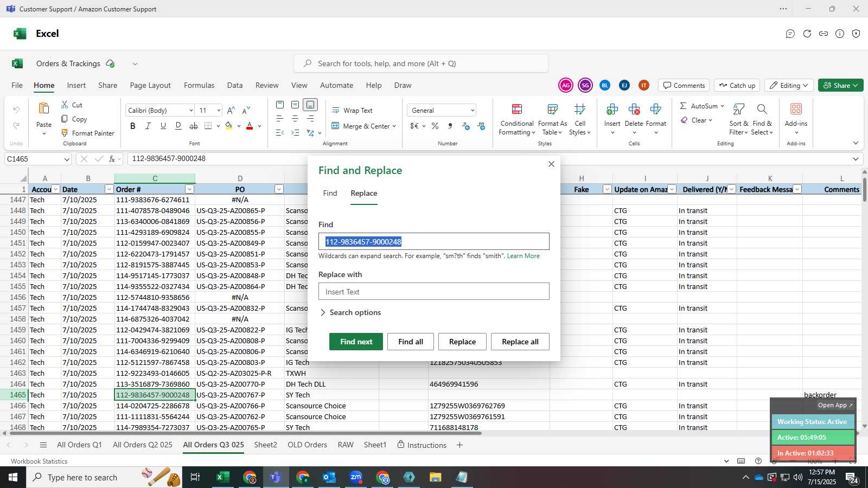Open Format As Table
Screen dimensions: 868x488
[552, 119]
